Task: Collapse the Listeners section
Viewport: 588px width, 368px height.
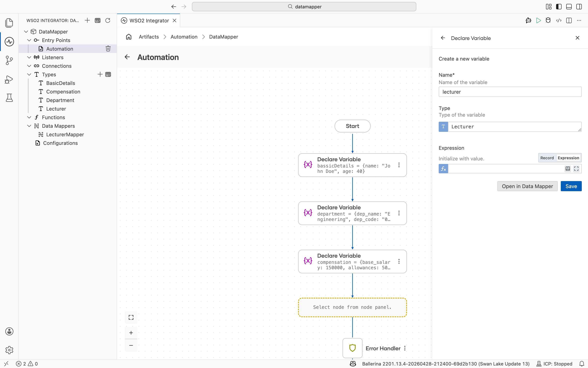Action: tap(29, 57)
